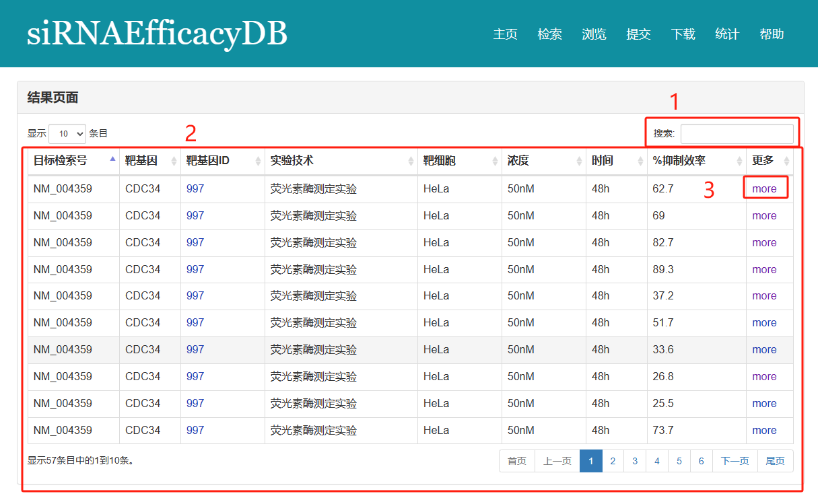Go to 尾页 last page button
Screen dimensions: 818x504
pyautogui.click(x=776, y=461)
